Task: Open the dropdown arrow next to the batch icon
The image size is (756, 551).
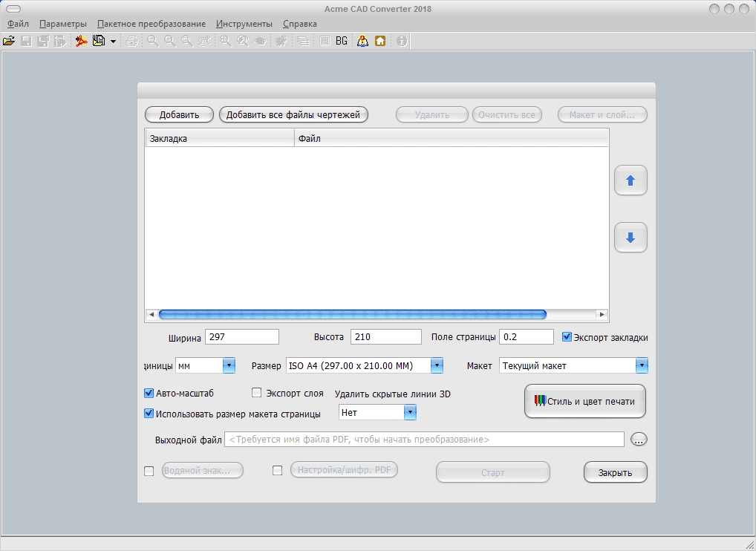Action: (114, 42)
